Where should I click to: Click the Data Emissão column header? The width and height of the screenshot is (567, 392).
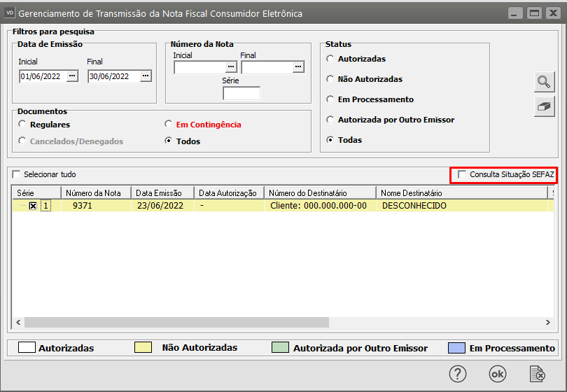[x=159, y=192]
